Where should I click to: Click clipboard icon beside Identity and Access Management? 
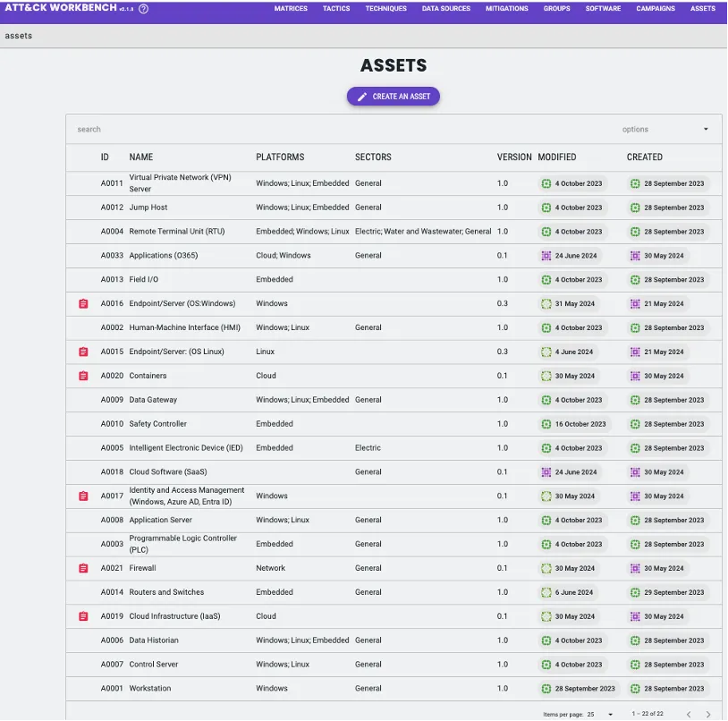click(x=83, y=496)
